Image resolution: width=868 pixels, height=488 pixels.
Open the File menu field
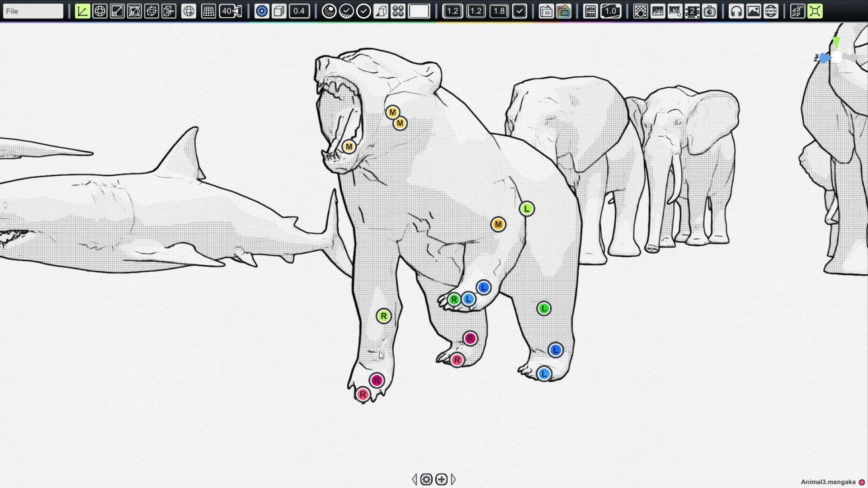click(33, 11)
